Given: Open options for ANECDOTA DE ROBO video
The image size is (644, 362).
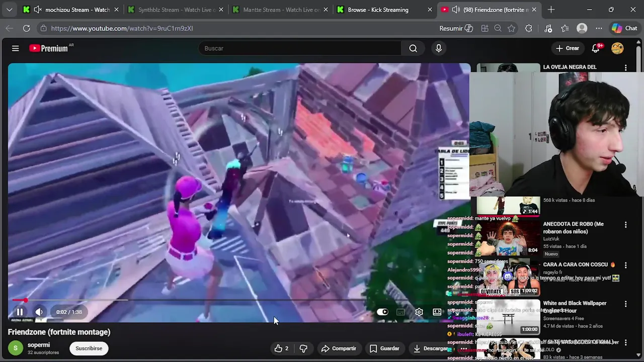Looking at the screenshot, I should pos(626,225).
